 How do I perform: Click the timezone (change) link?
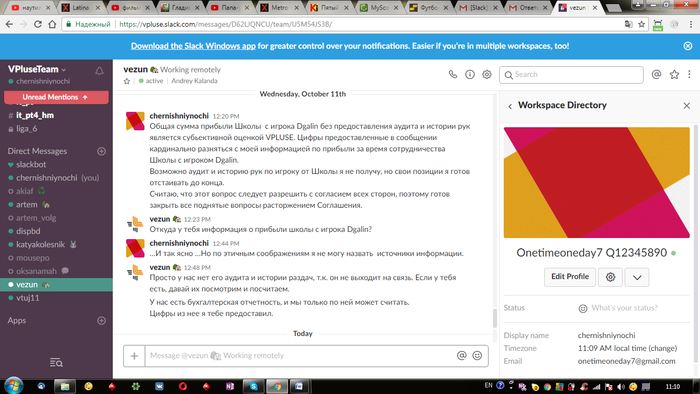coord(664,348)
